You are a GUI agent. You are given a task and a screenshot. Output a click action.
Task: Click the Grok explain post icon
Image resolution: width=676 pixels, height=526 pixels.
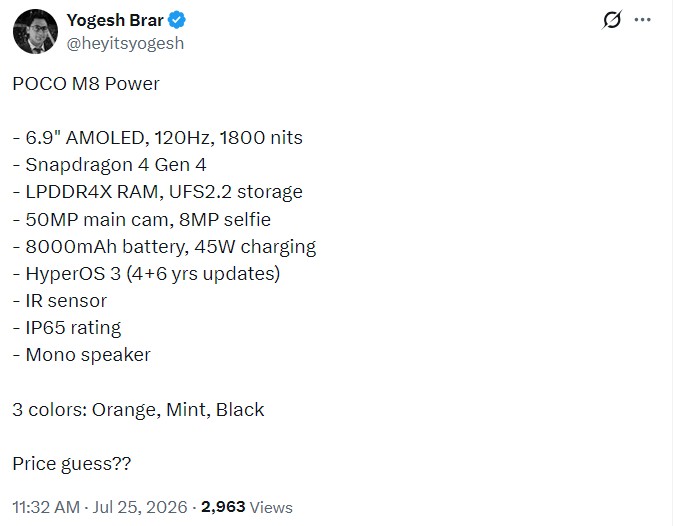612,20
